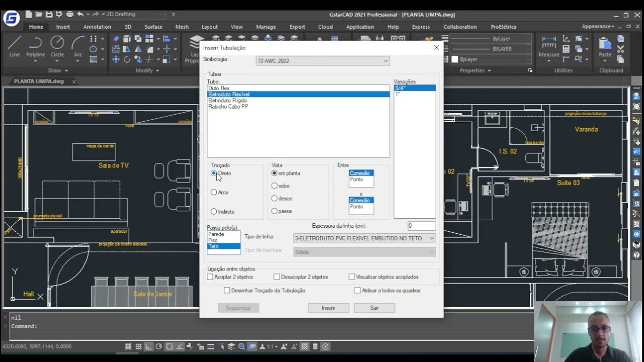Check Desenhar Traçado da Tubulação option
The height and width of the screenshot is (362, 644).
227,291
